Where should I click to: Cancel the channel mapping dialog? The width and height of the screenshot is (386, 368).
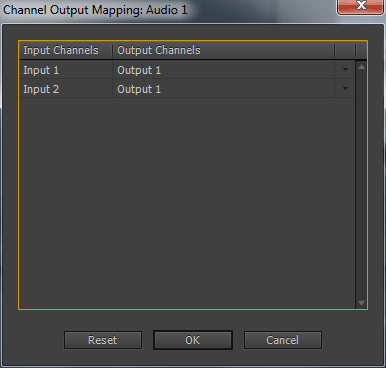(283, 340)
